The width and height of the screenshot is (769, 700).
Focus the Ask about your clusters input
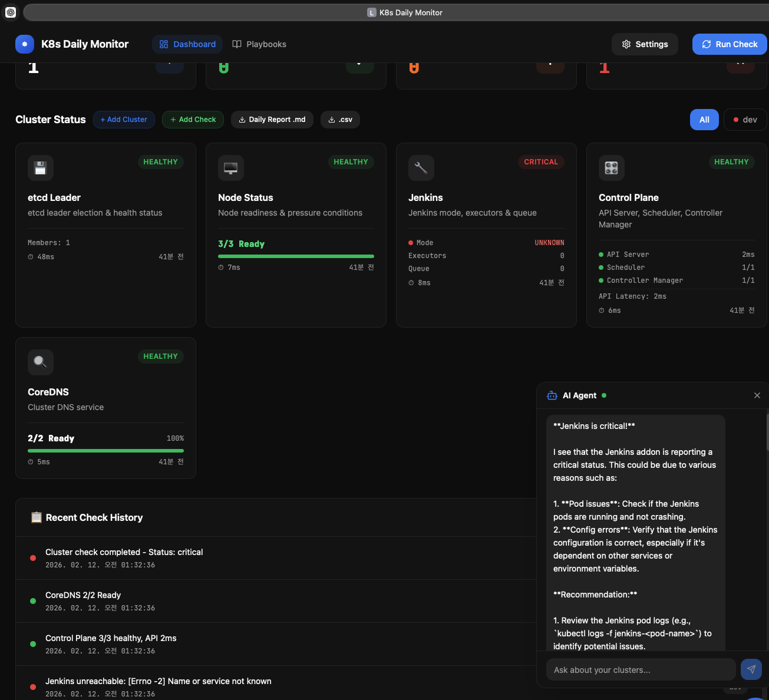click(641, 670)
